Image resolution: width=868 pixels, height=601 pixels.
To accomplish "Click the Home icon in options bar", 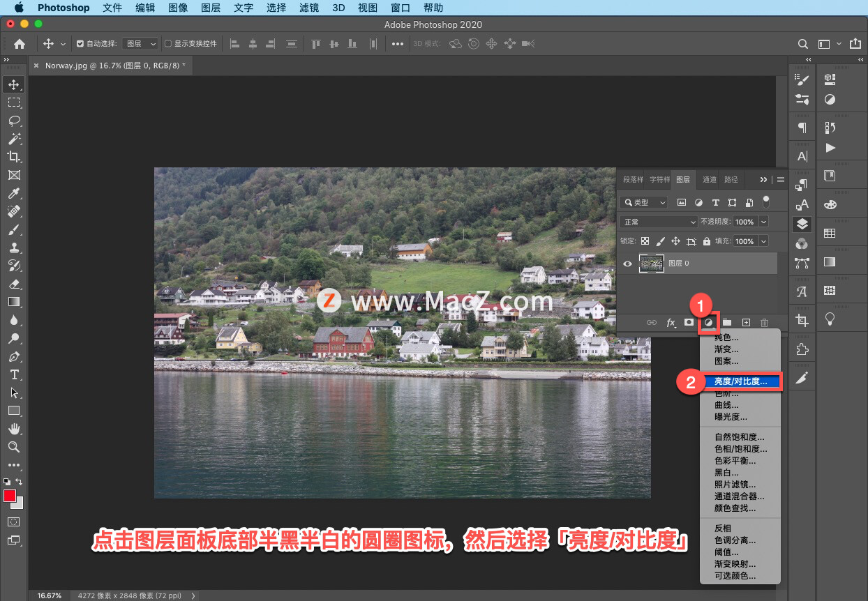I will pos(20,43).
